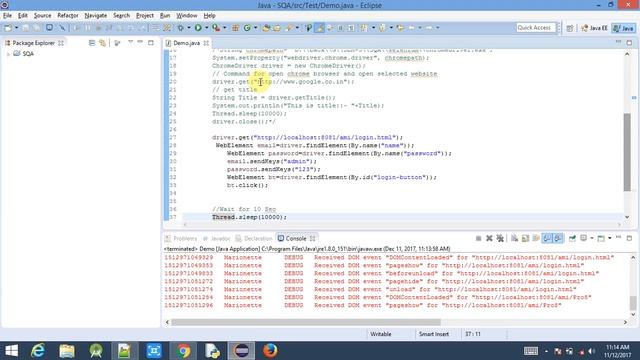
Task: Click the green Run button in toolbar
Action: point(198,28)
